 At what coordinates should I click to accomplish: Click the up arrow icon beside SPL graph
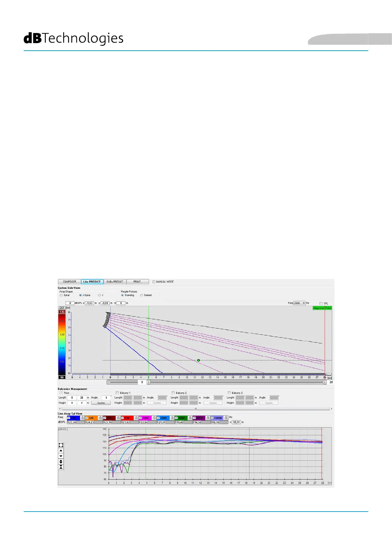click(61, 451)
